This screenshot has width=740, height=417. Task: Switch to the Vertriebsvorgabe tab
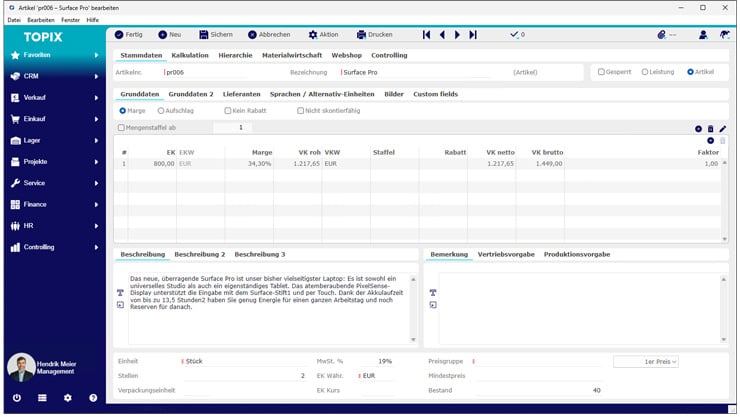(505, 254)
